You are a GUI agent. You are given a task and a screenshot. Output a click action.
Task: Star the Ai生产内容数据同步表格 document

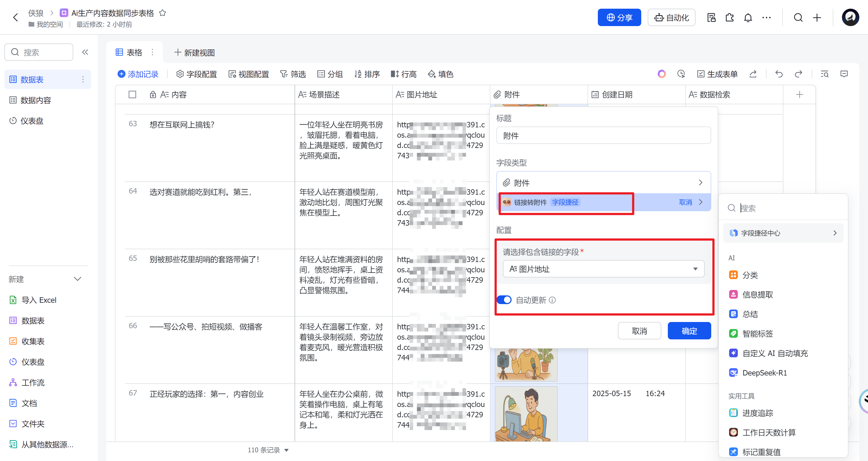162,13
